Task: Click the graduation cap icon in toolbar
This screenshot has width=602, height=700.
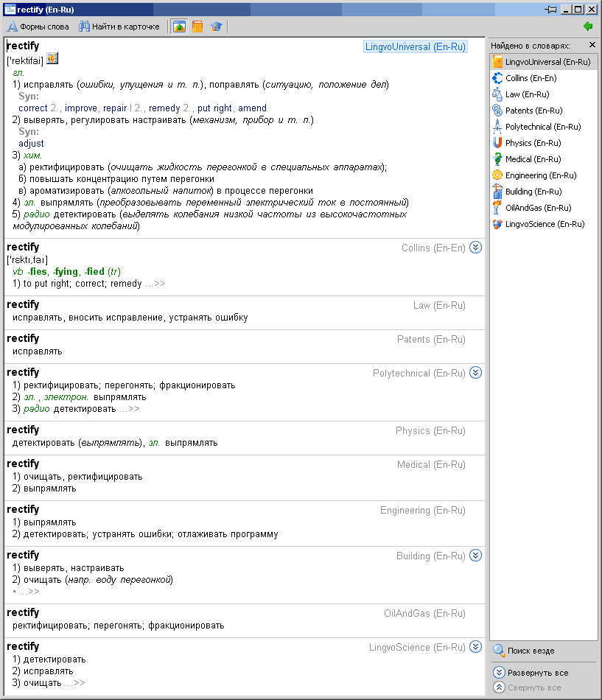Action: [x=217, y=27]
